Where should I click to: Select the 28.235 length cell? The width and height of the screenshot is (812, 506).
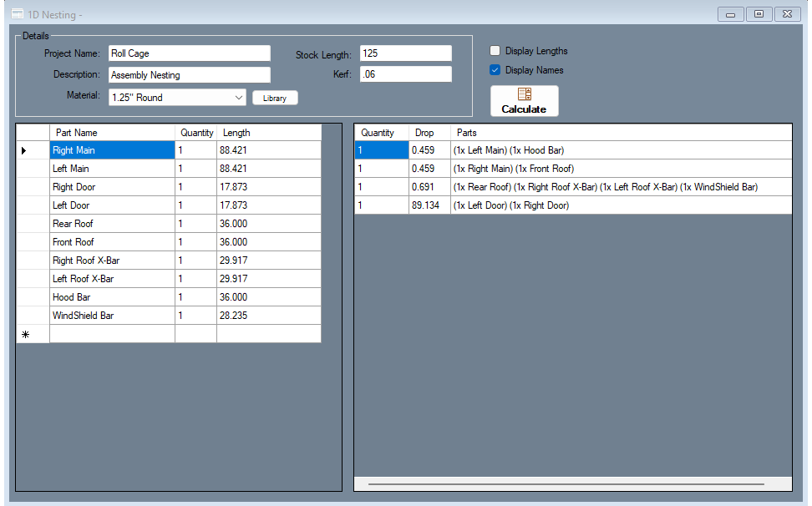point(269,316)
